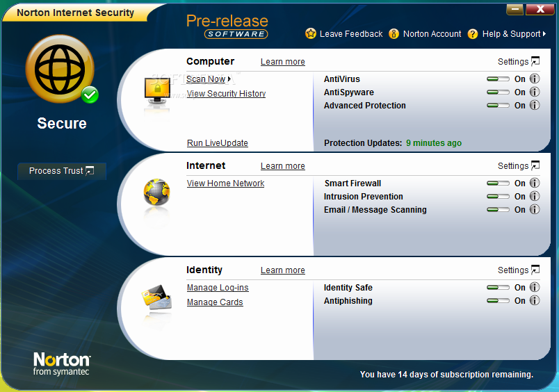Click the Identity credit cards icon
Image resolution: width=559 pixels, height=392 pixels.
[x=156, y=297]
